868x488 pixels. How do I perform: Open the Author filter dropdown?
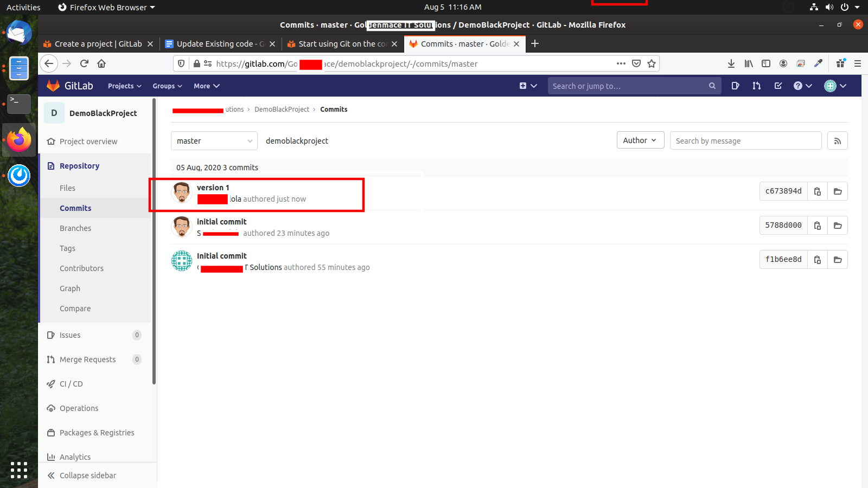(640, 140)
